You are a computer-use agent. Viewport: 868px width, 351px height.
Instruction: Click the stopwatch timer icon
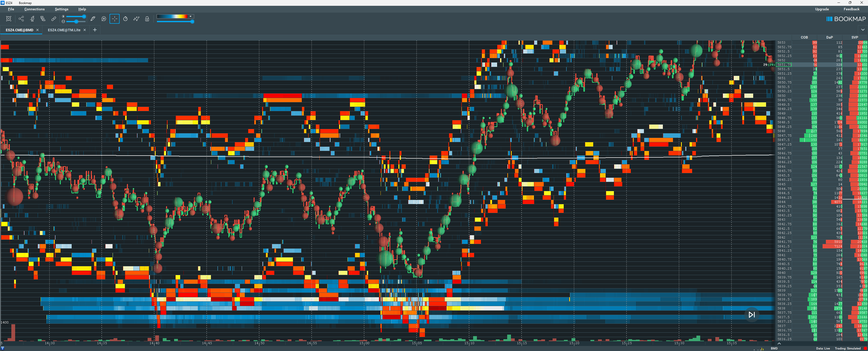click(x=125, y=19)
